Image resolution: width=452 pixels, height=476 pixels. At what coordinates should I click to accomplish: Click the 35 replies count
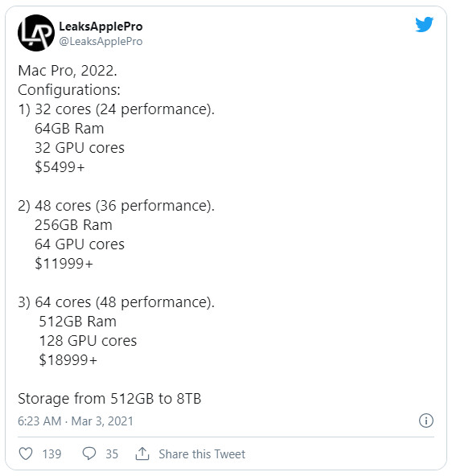point(112,454)
